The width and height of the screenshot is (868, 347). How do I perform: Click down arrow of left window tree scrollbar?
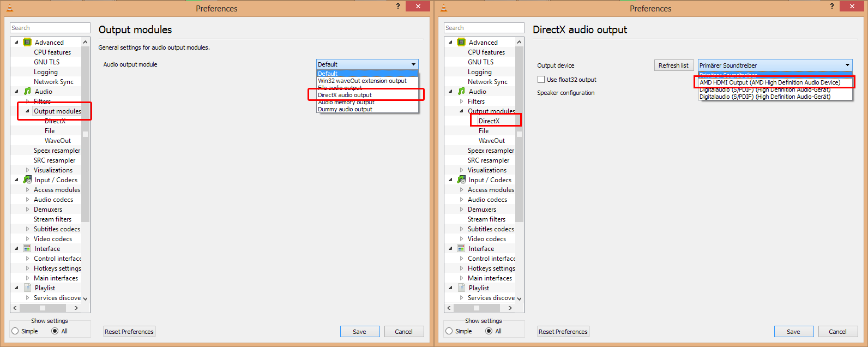85,298
